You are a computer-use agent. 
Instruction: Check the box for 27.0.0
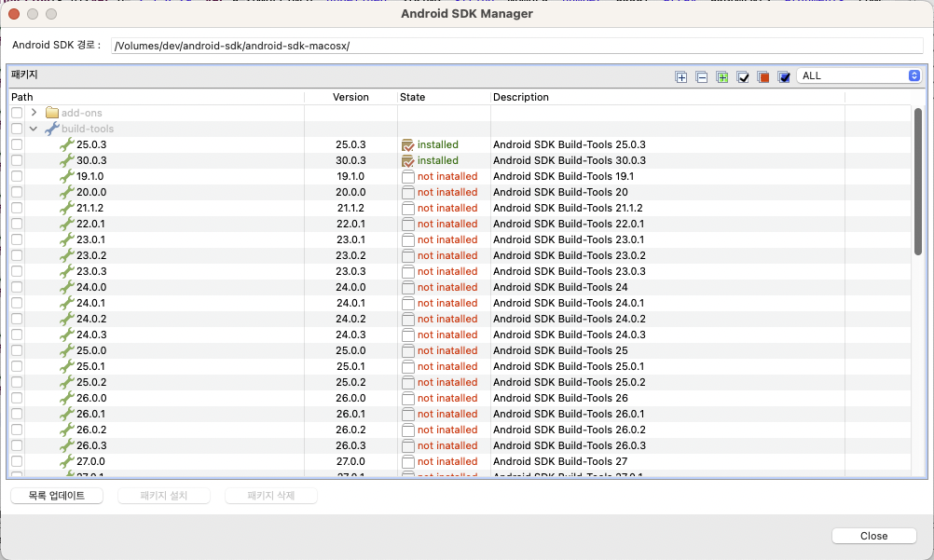point(17,461)
